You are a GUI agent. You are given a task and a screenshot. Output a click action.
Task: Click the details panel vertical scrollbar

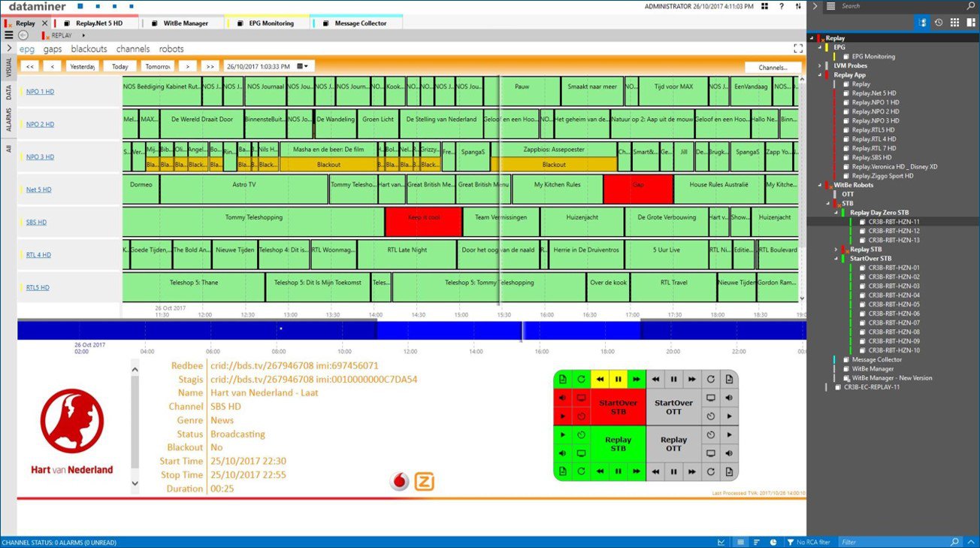coord(135,426)
